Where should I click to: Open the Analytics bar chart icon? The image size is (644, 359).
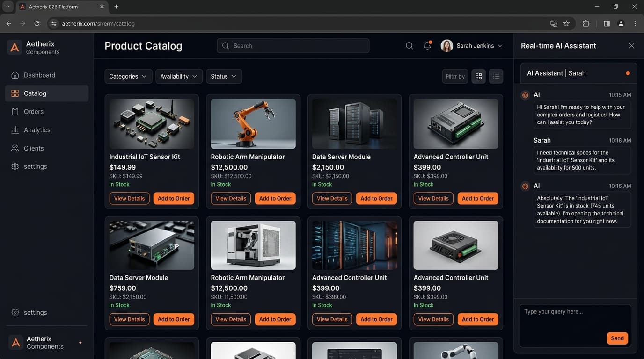pyautogui.click(x=15, y=130)
